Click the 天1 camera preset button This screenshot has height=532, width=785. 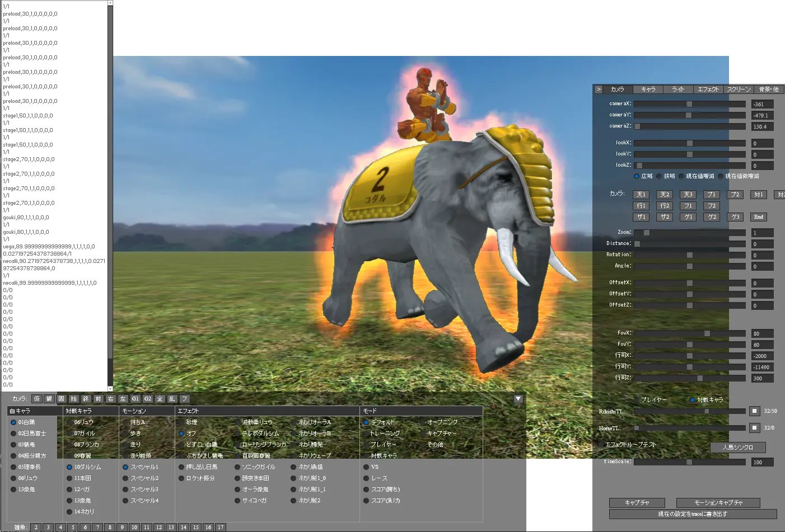641,195
